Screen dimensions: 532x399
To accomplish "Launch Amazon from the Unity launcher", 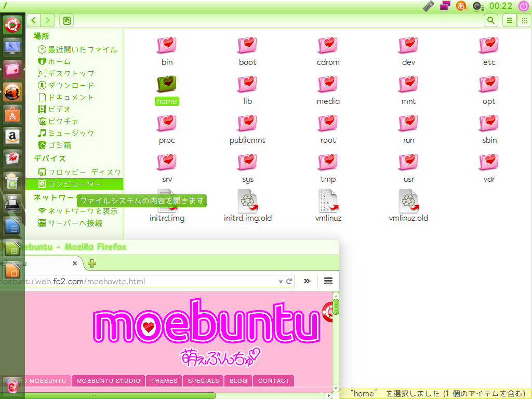I will 12,137.
